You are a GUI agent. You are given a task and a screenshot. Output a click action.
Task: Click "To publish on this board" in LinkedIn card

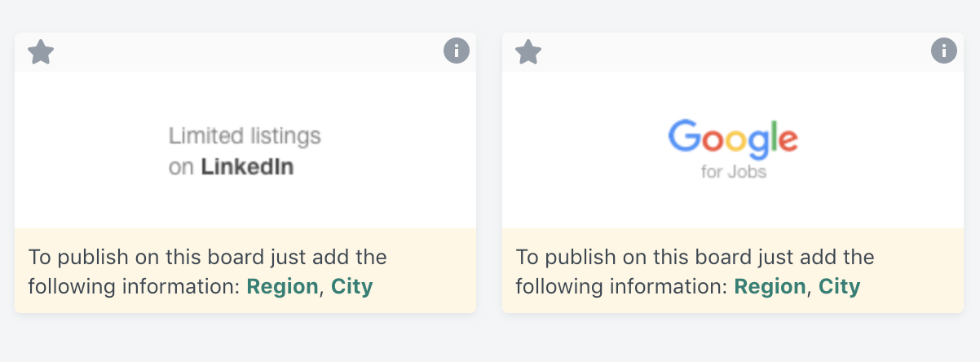147,258
